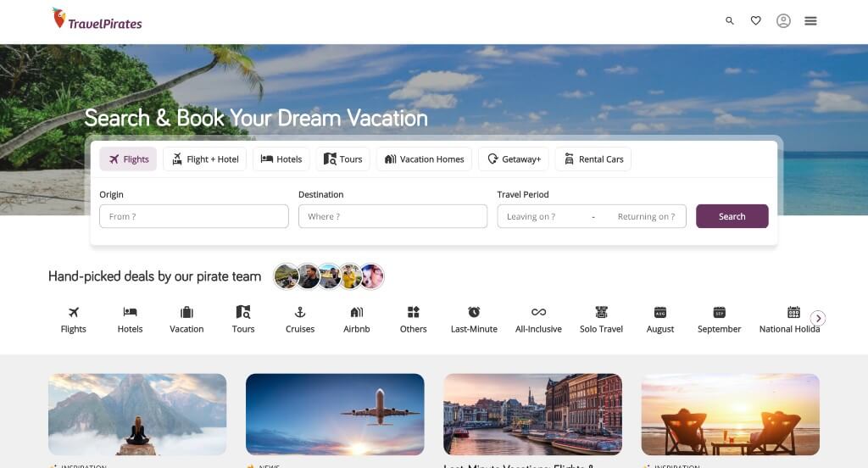Select the Vacation Homes tab
Screen dimensions: 868x468
[x=424, y=159]
